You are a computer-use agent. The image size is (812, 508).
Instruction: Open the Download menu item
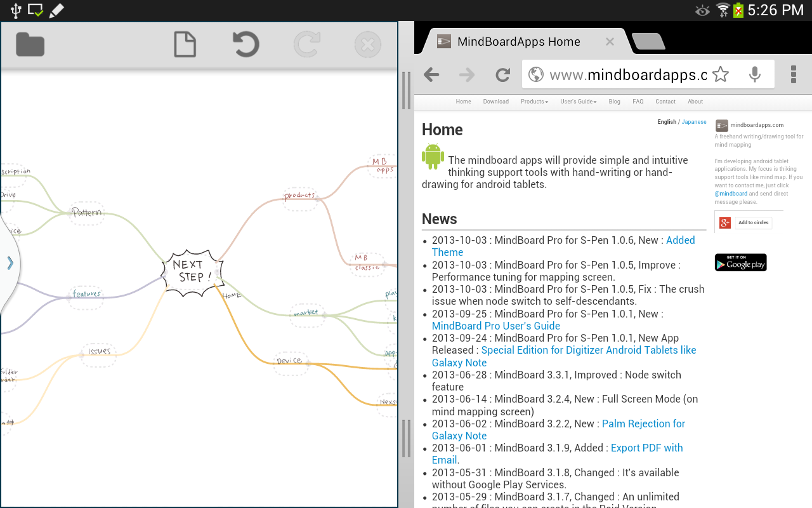click(x=495, y=102)
